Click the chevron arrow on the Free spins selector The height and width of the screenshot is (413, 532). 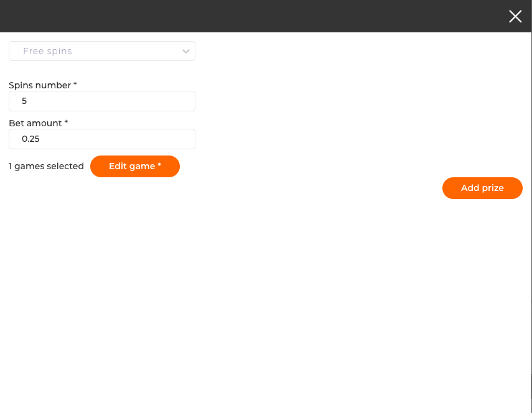click(185, 52)
